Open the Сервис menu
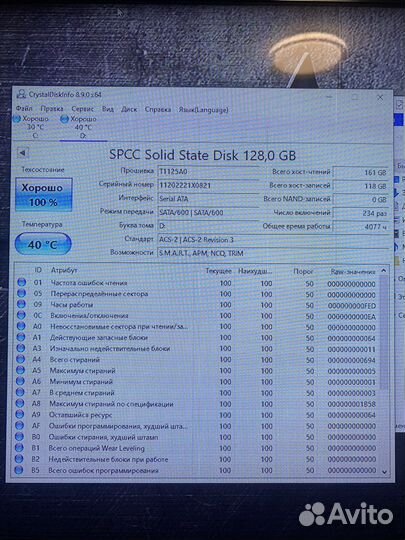The height and width of the screenshot is (540, 405). (x=83, y=109)
